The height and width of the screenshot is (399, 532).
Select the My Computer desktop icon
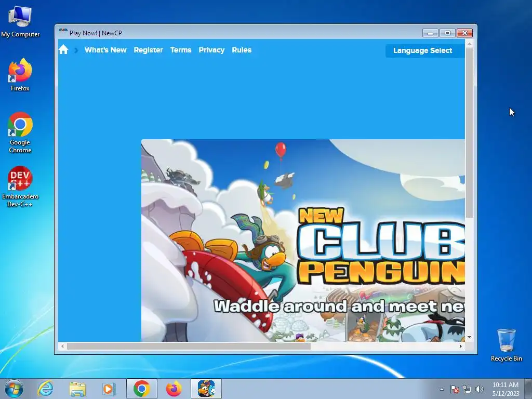point(20,22)
